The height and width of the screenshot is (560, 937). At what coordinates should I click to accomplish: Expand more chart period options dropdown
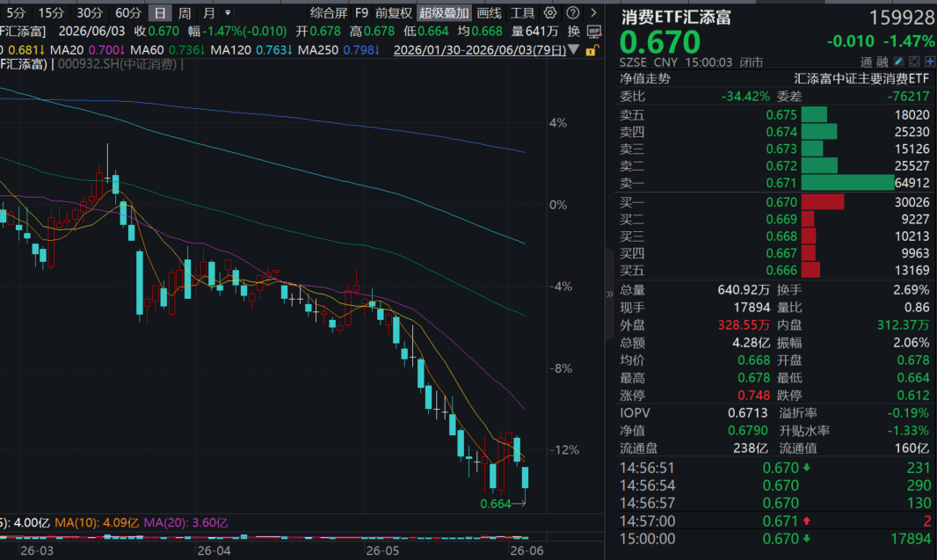click(x=228, y=12)
